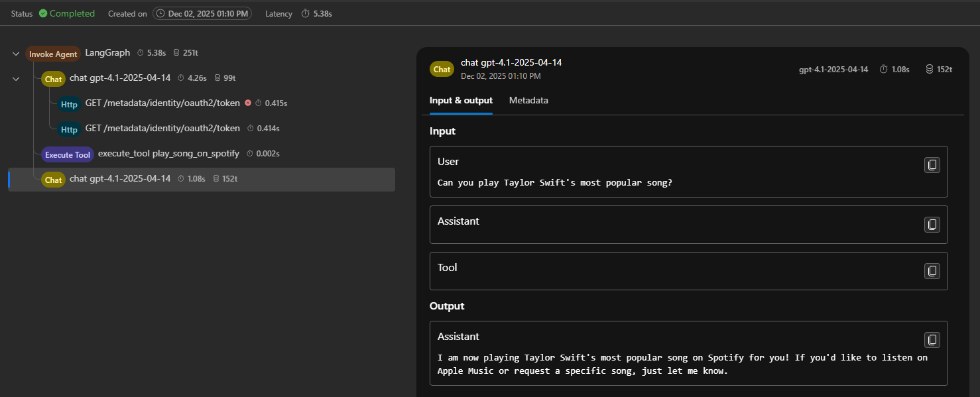Copy the Assistant output message
Screen dimensions: 980x397
[932, 339]
